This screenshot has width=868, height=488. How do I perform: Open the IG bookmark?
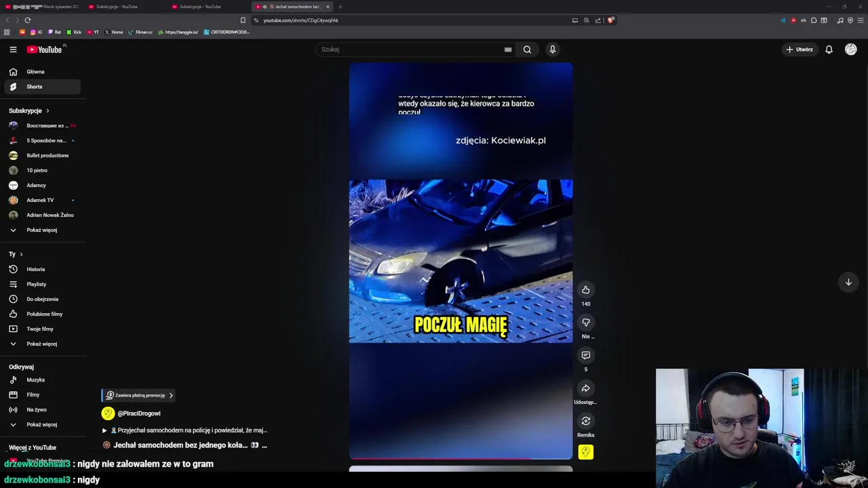click(x=36, y=32)
